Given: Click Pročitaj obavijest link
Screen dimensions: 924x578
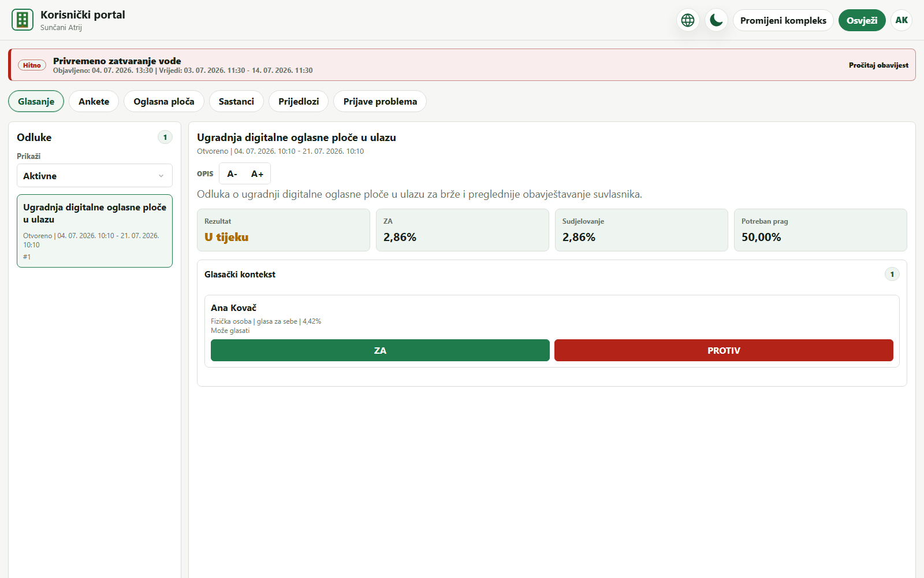Looking at the screenshot, I should coord(878,65).
